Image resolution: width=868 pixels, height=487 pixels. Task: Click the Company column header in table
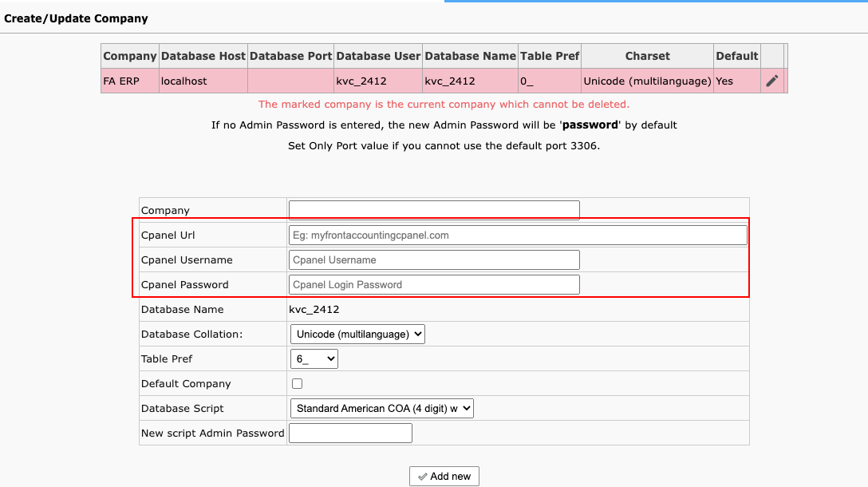click(130, 56)
